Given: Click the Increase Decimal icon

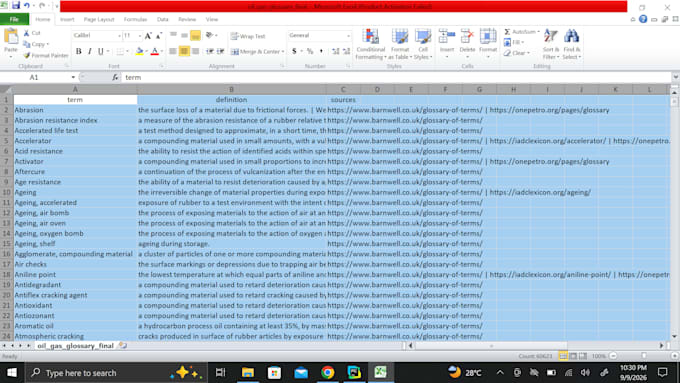Looking at the screenshot, I should coord(335,51).
